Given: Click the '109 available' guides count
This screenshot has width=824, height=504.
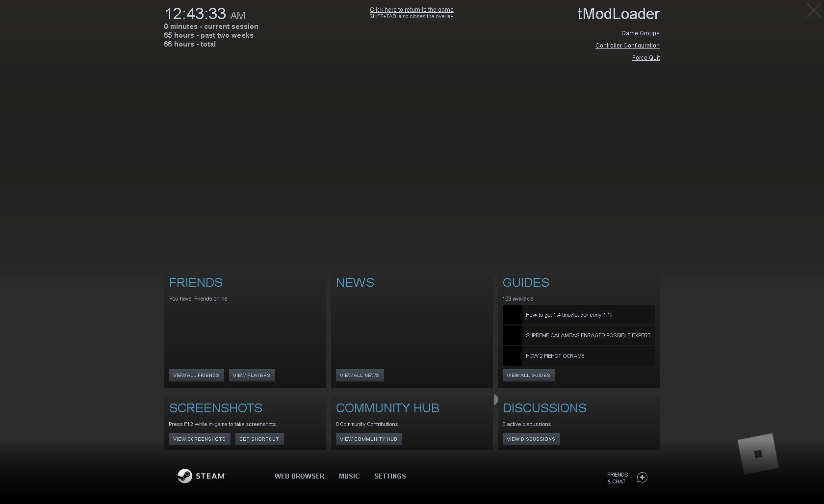Looking at the screenshot, I should pyautogui.click(x=517, y=299).
